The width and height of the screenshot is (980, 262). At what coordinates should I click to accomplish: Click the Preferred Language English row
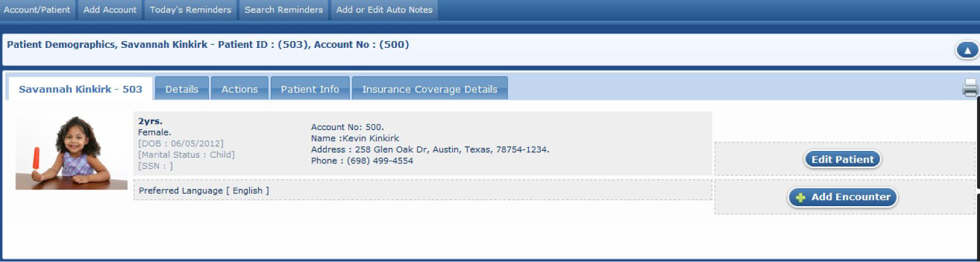[204, 191]
